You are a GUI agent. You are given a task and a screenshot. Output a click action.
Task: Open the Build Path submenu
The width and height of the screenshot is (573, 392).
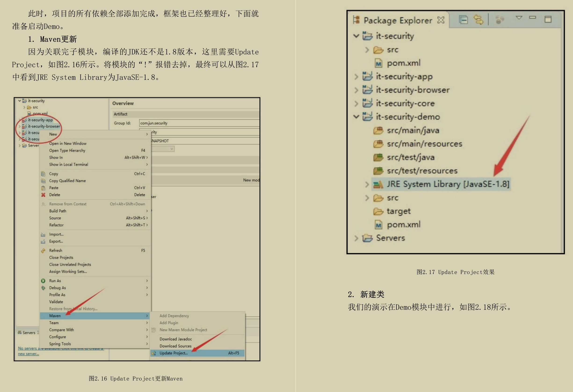(95, 211)
